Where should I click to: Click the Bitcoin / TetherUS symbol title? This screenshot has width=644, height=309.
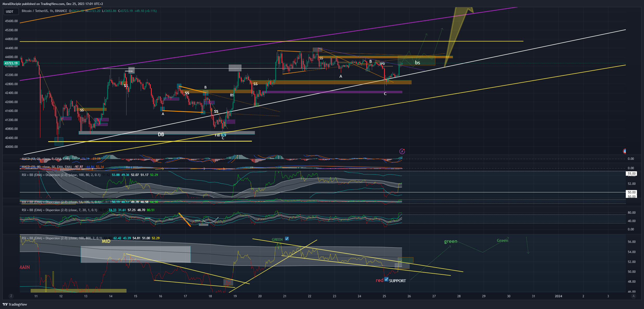[x=44, y=11]
